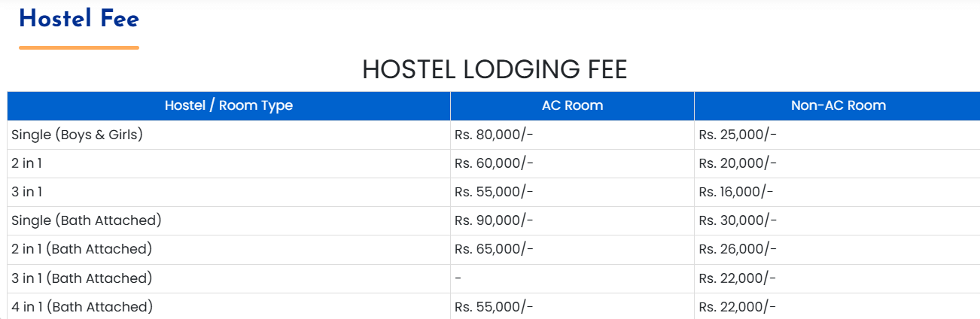Select the 2 in 1 room type cell

(26, 163)
